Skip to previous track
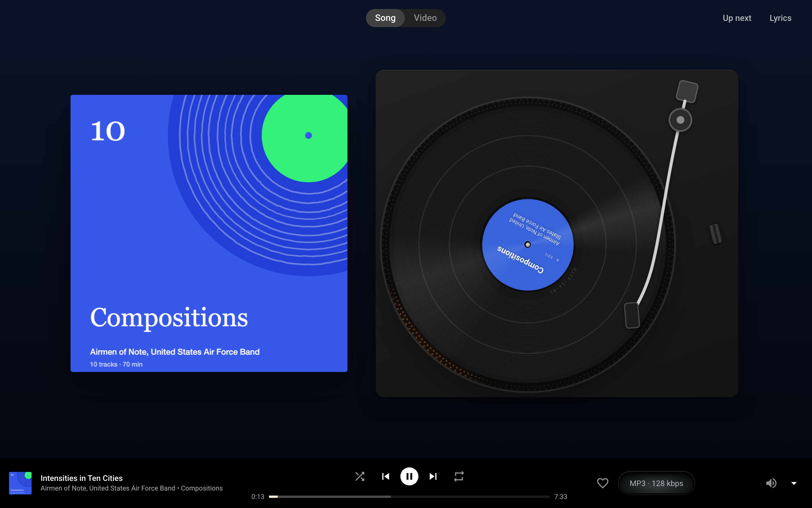 [x=385, y=476]
